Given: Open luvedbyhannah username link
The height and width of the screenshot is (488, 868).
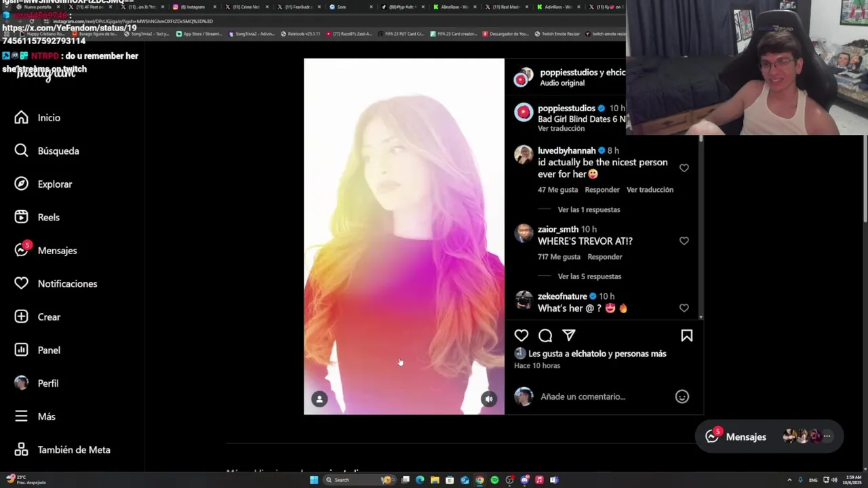Looking at the screenshot, I should coord(567,150).
